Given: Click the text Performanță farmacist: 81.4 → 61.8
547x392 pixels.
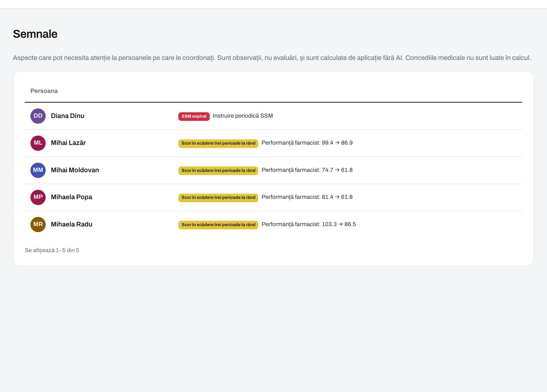Looking at the screenshot, I should click(x=307, y=197).
